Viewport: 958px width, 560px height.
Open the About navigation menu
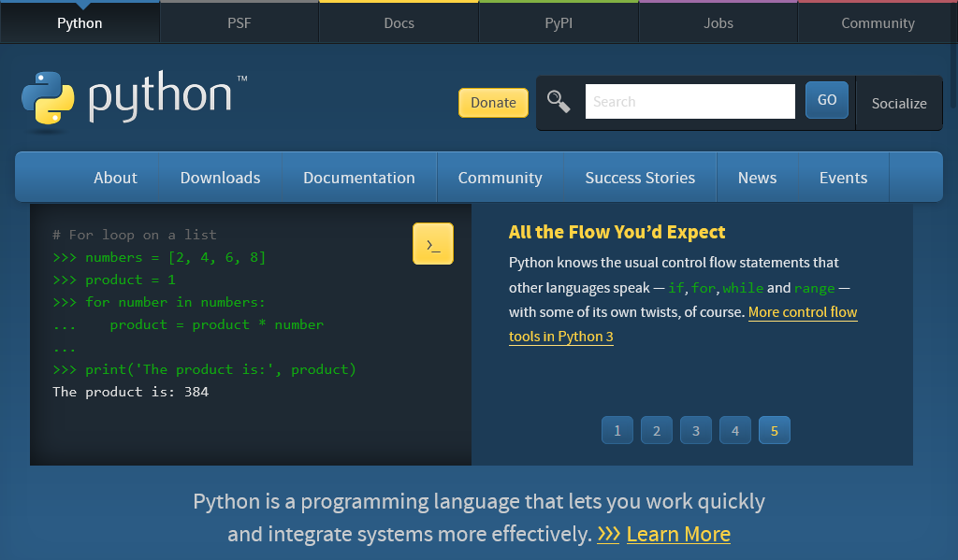click(x=115, y=178)
